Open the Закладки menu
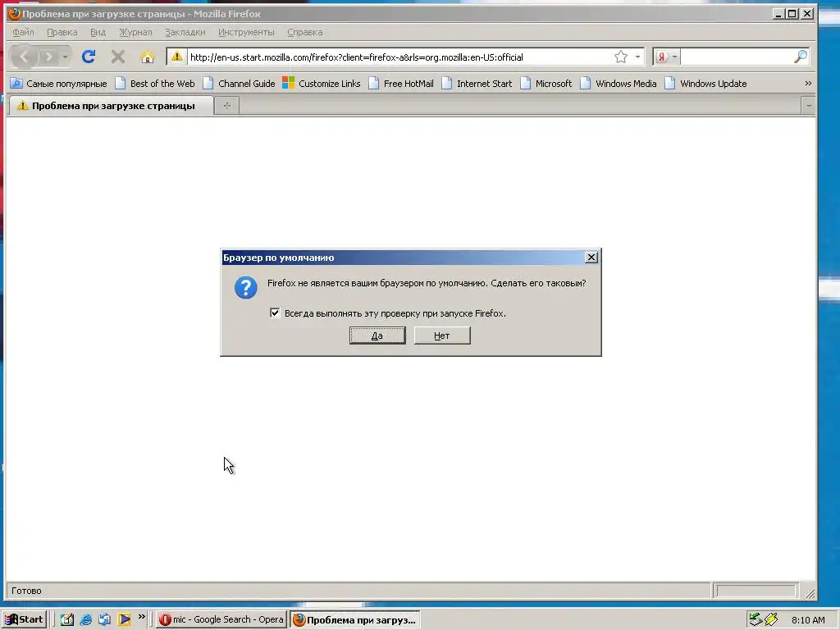Image resolution: width=840 pixels, height=630 pixels. [185, 32]
